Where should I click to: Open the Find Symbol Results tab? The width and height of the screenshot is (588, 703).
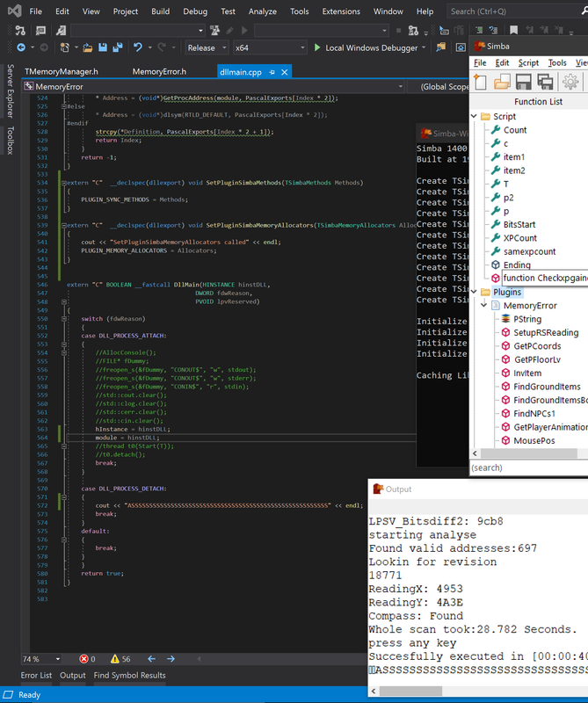[129, 675]
